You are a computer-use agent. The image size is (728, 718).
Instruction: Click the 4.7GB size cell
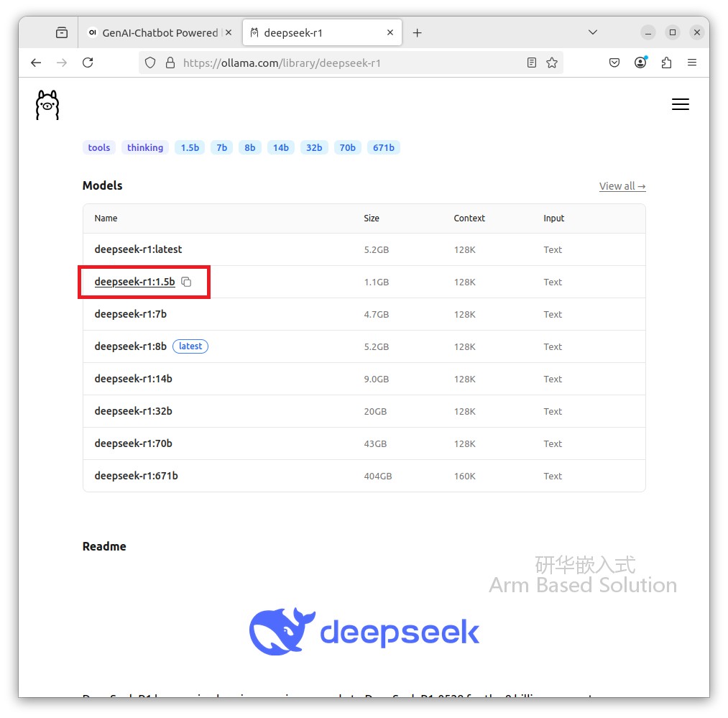point(376,314)
